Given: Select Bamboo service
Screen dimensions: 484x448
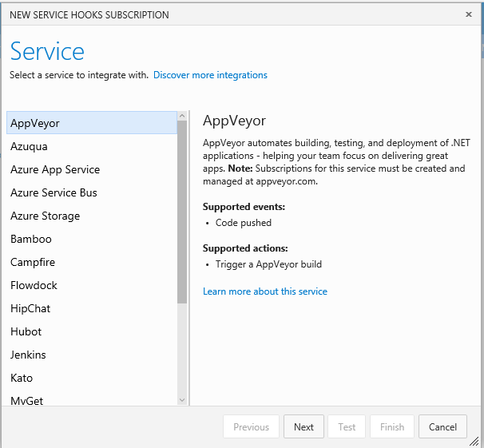Looking at the screenshot, I should (92, 239).
